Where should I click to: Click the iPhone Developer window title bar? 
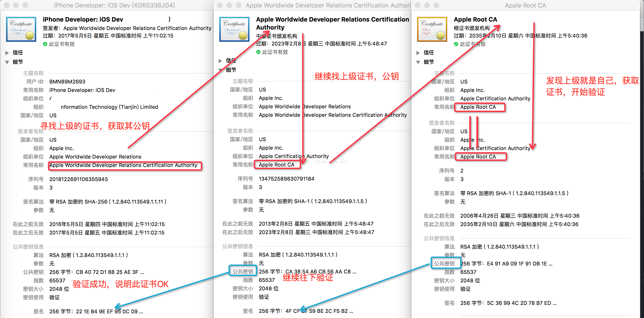114,5
